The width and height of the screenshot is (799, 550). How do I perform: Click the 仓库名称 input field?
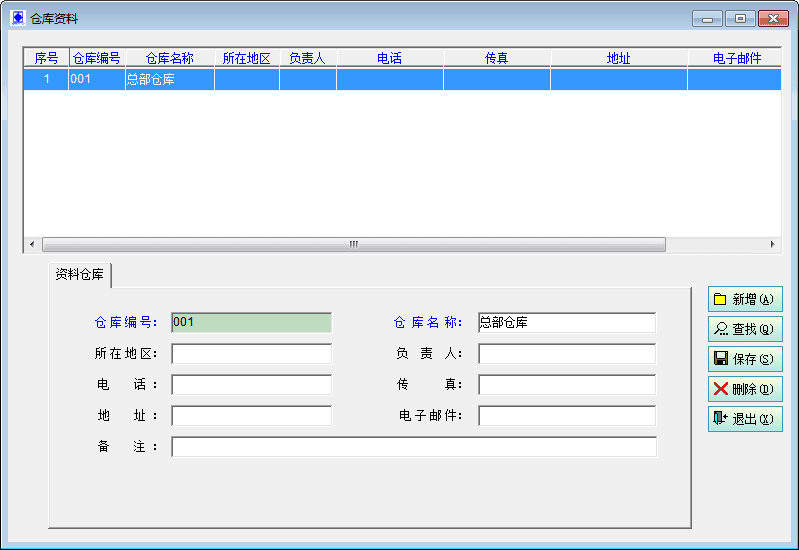(x=566, y=323)
